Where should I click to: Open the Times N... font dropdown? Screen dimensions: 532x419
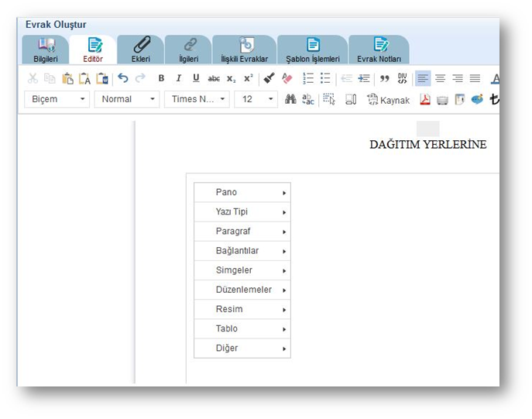pyautogui.click(x=197, y=99)
